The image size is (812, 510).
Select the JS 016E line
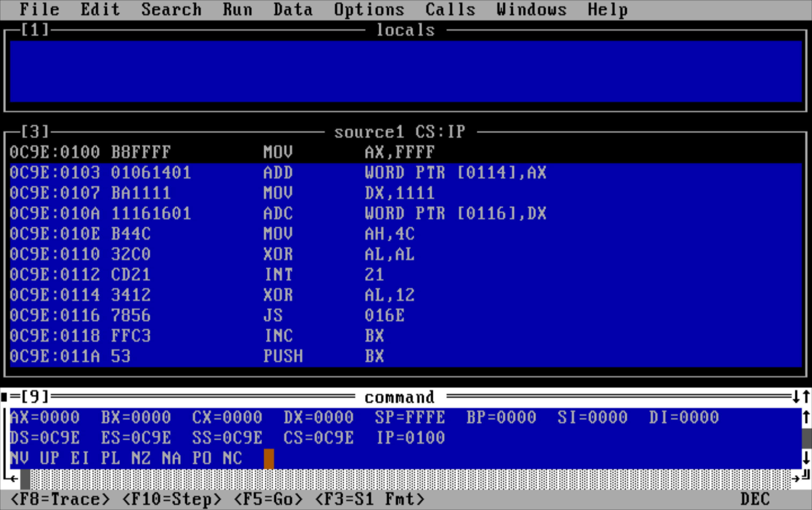[x=406, y=316]
